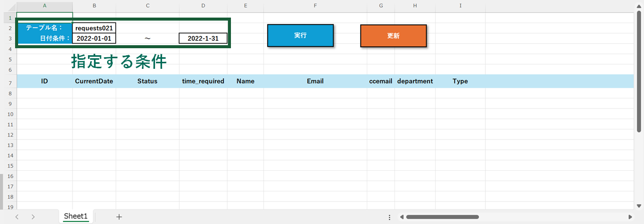Select column I header

460,5
